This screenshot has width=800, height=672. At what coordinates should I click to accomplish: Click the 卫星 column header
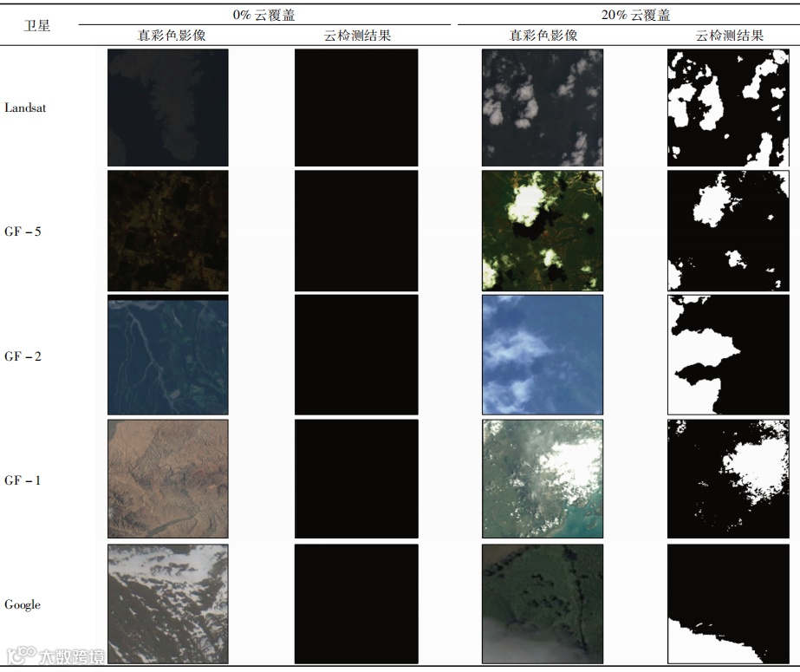[x=36, y=25]
